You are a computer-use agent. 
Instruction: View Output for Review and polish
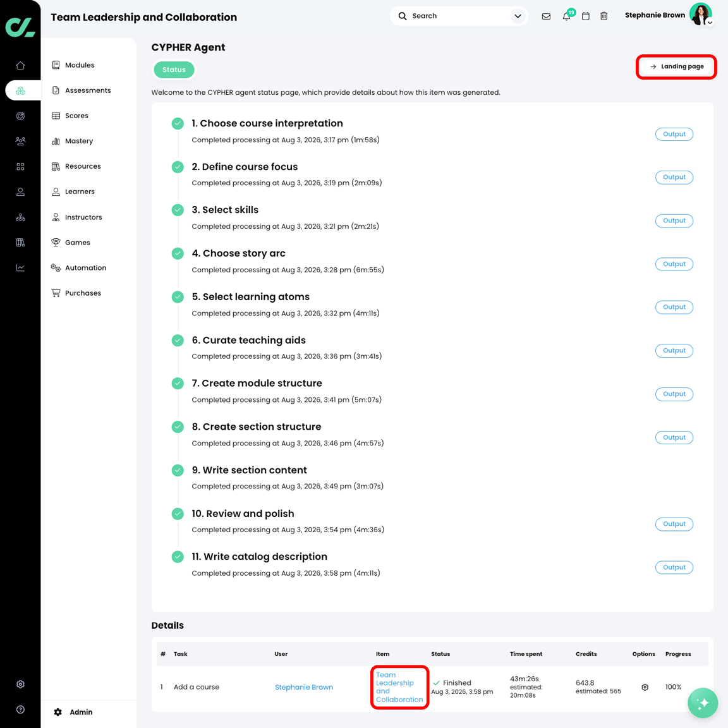(x=674, y=524)
